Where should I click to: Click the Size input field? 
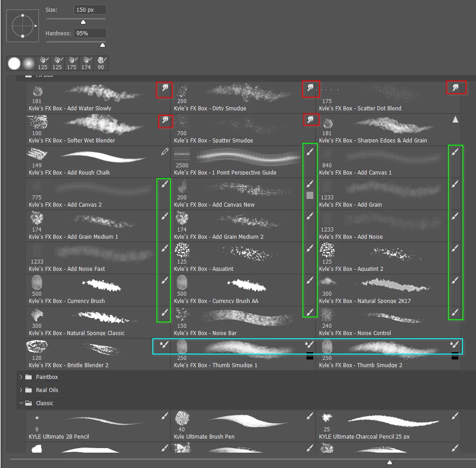(x=90, y=9)
